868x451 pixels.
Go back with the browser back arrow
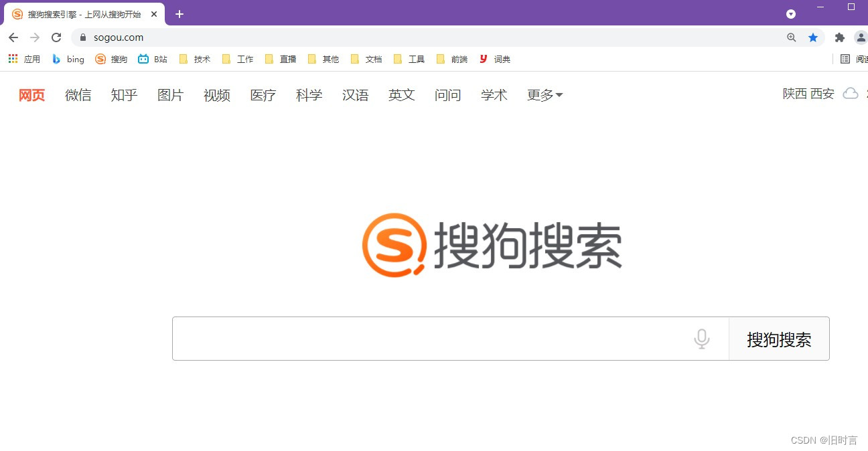point(13,37)
